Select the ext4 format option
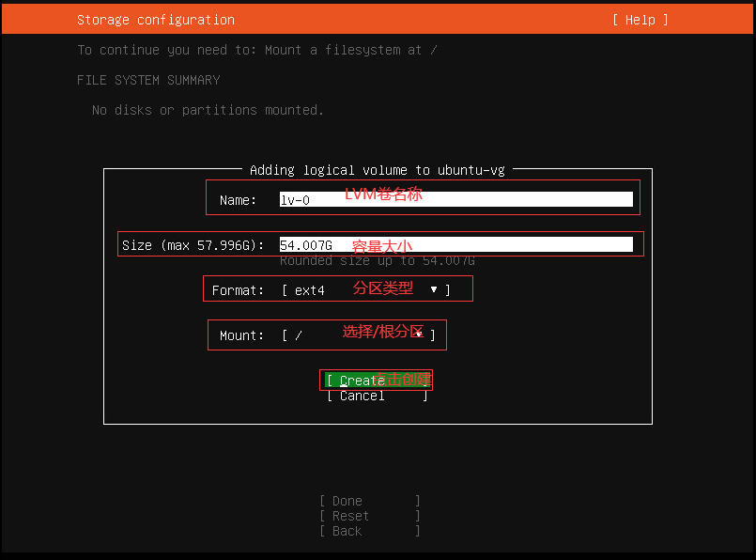 point(309,288)
